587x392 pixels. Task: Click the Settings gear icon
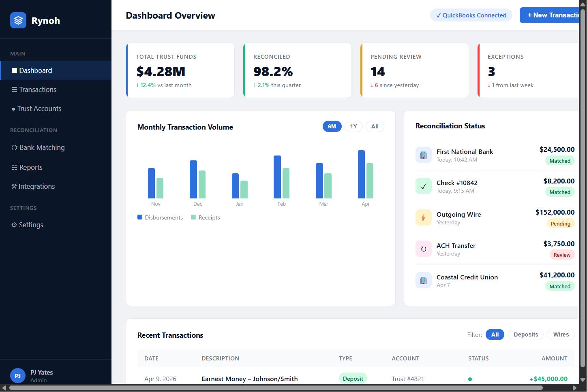[14, 225]
